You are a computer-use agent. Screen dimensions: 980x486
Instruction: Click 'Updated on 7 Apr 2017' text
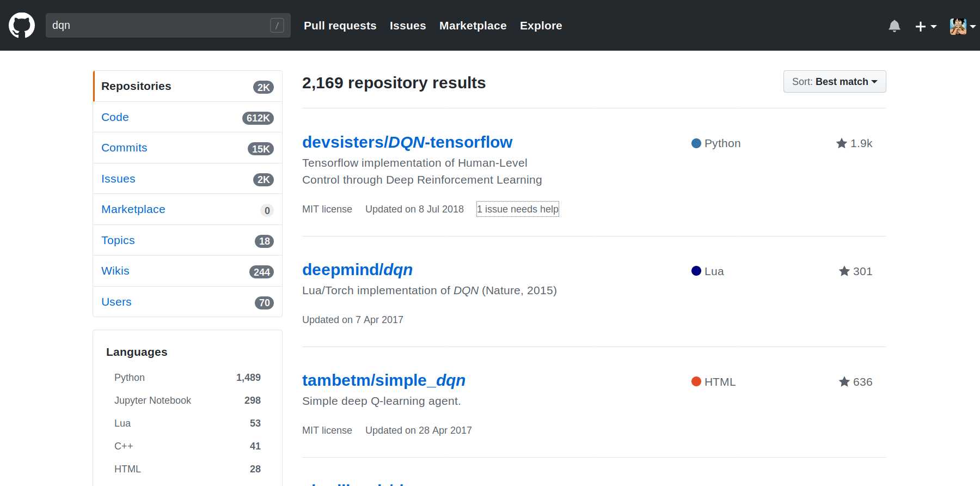353,320
